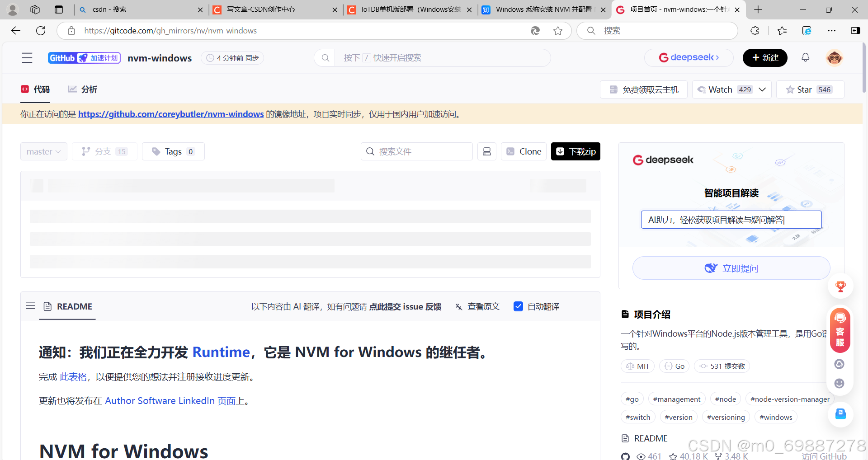Click the address bar translate/refresh icon

[535, 30]
